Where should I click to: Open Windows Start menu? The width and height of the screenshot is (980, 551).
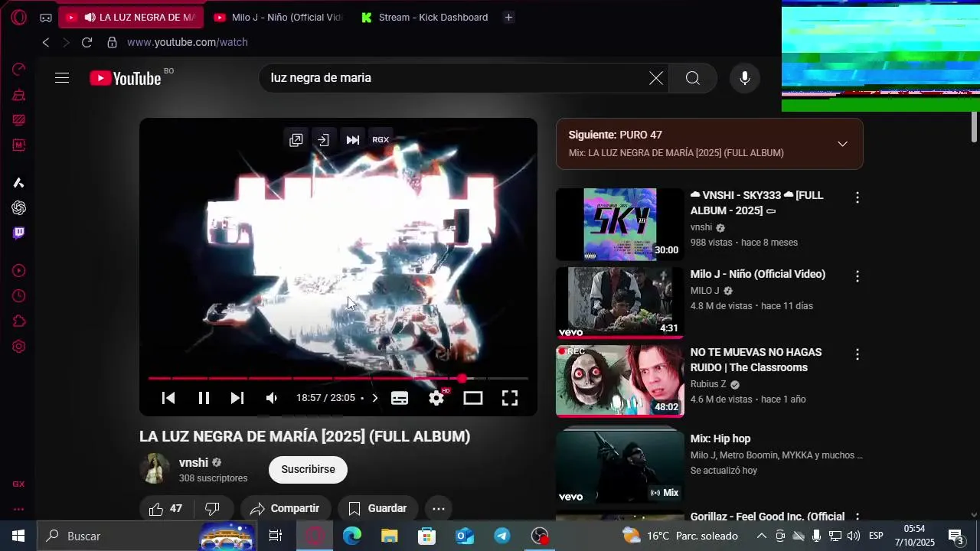pyautogui.click(x=18, y=536)
